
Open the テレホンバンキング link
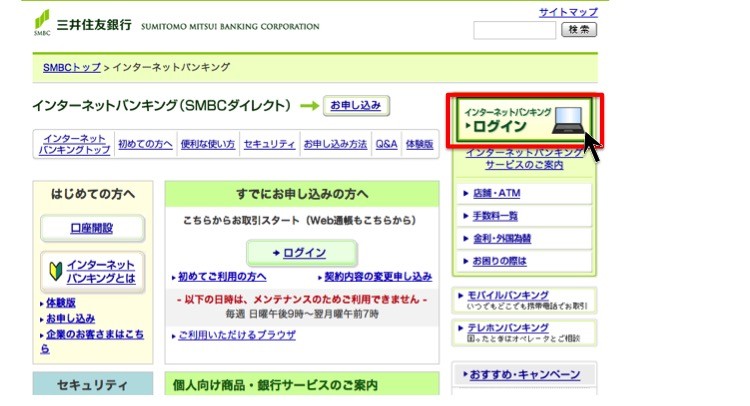tap(507, 328)
